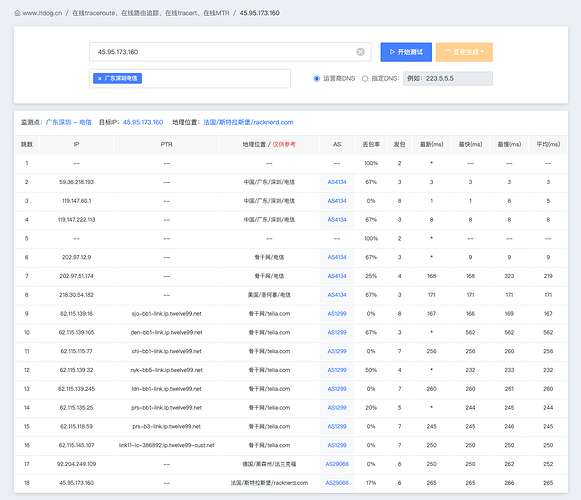Viewport: 581px width, 500px height.
Task: Click the www.itdog.cn breadcrumb link
Action: 42,13
